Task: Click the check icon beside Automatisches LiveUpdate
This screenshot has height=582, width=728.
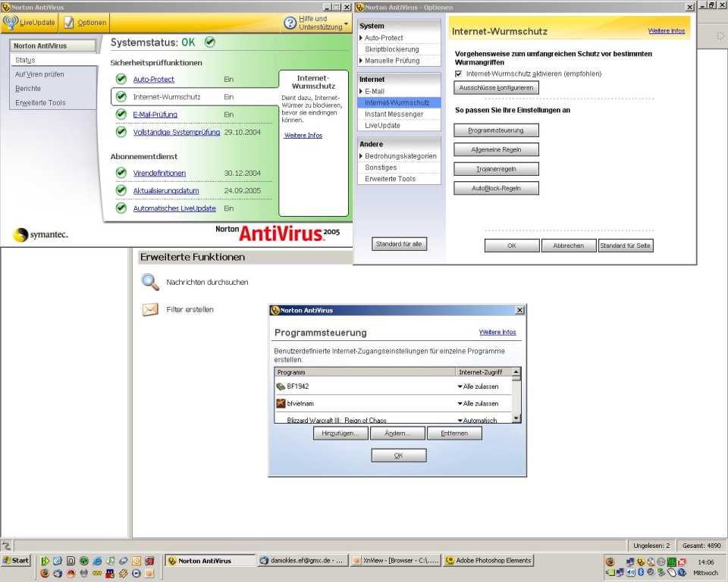Action: [x=121, y=208]
